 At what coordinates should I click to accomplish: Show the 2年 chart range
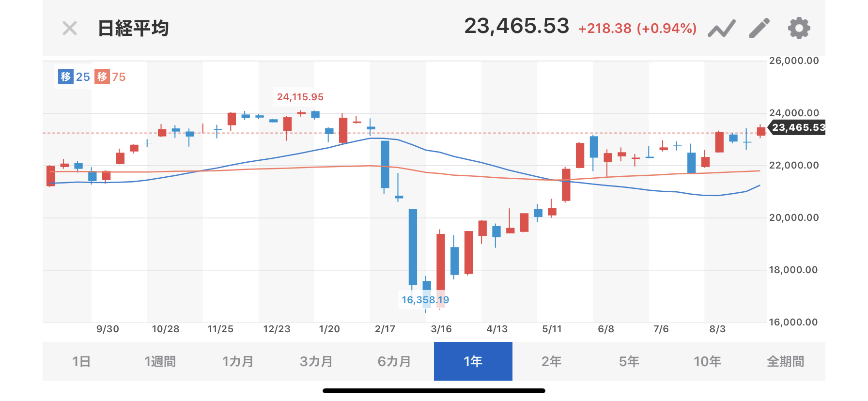[x=551, y=361]
